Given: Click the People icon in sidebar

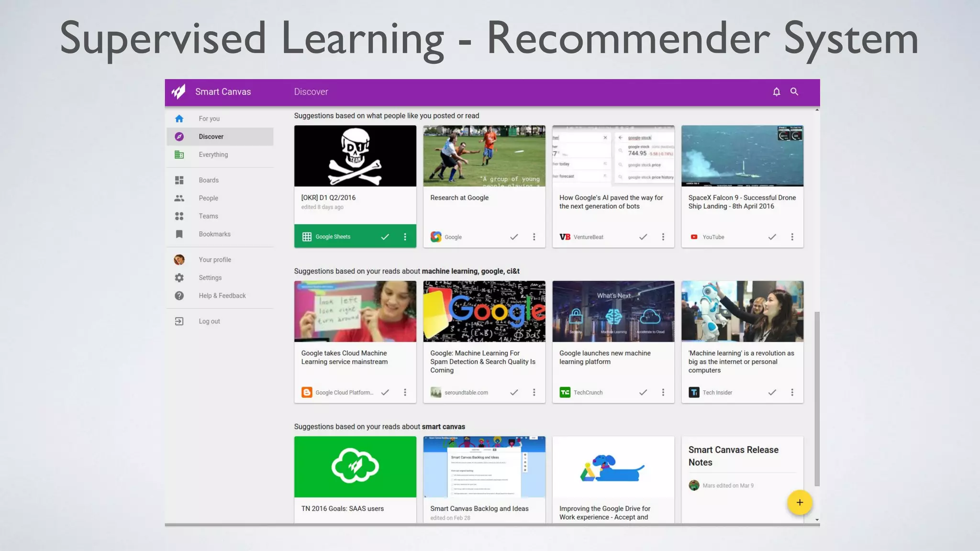Looking at the screenshot, I should tap(179, 198).
